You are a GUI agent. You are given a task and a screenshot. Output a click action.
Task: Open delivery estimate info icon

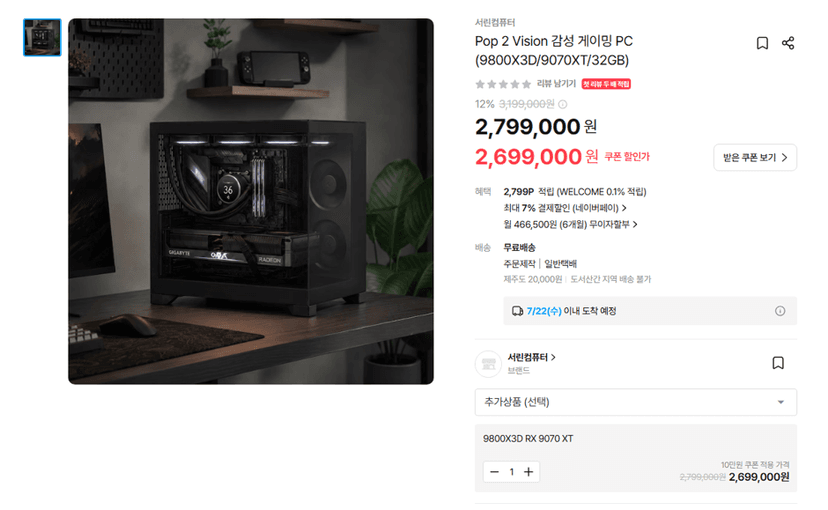tap(780, 311)
